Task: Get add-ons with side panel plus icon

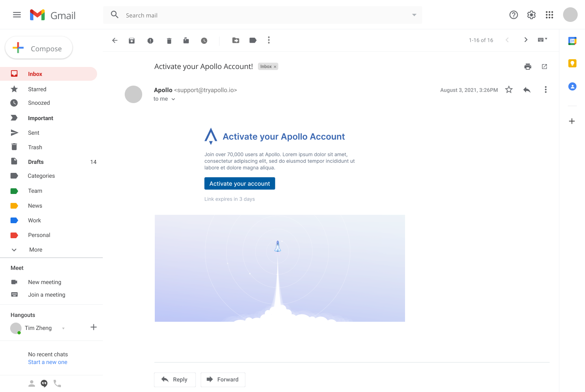Action: (572, 121)
